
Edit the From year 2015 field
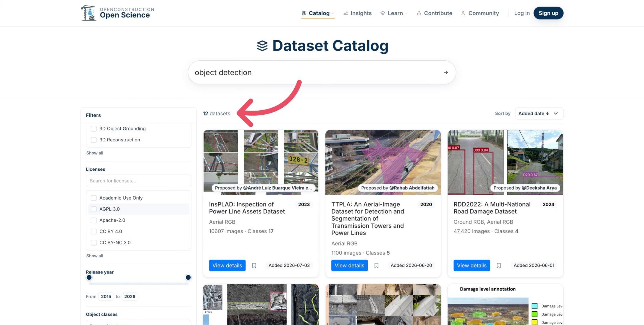[x=106, y=297]
